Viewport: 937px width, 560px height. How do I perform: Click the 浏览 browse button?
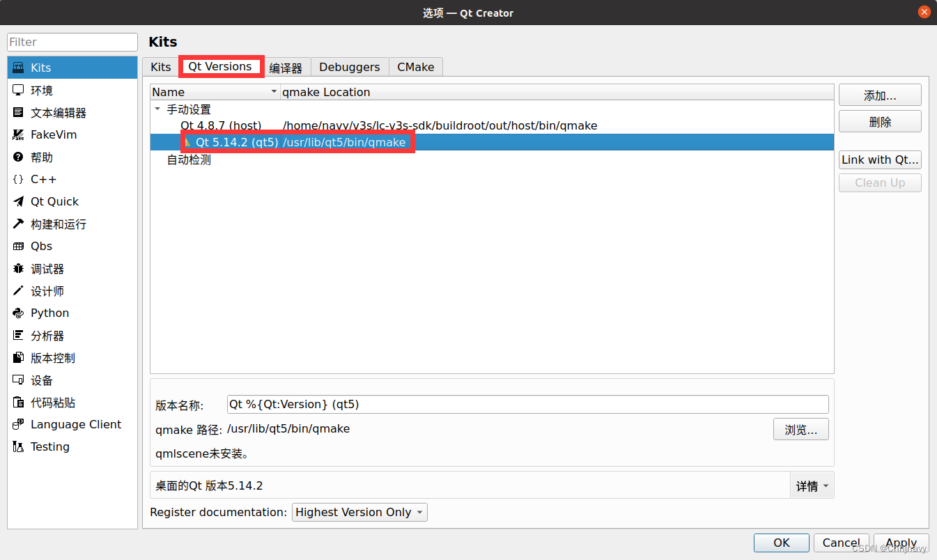point(800,429)
